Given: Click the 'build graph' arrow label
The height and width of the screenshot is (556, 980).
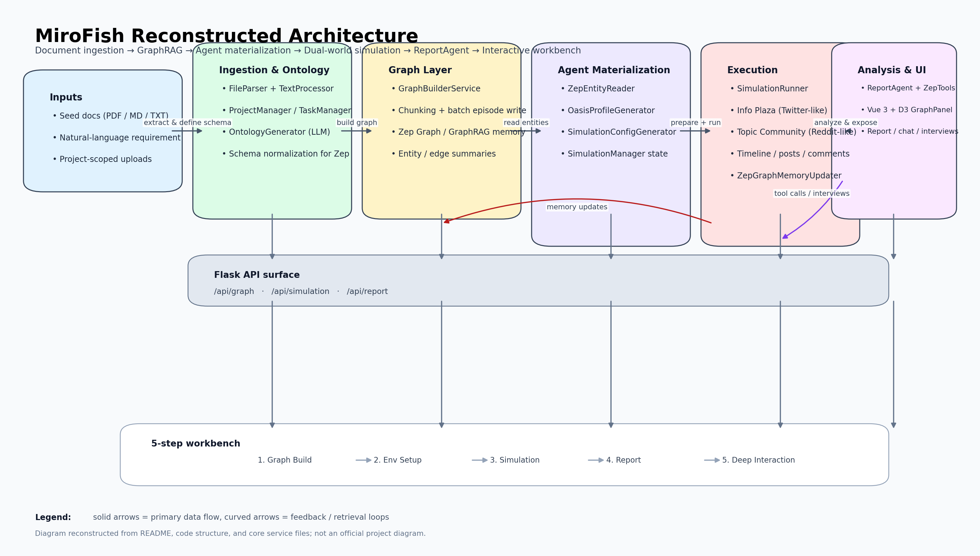Looking at the screenshot, I should (356, 123).
